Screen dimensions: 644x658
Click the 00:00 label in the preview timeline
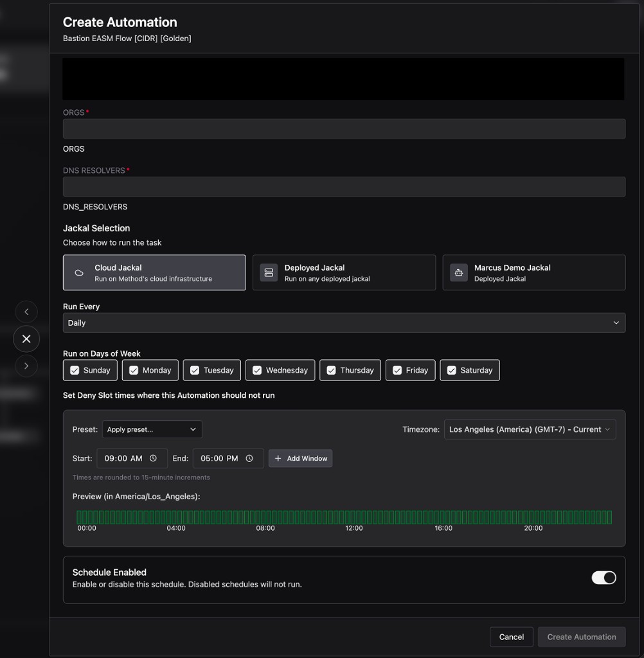[87, 528]
